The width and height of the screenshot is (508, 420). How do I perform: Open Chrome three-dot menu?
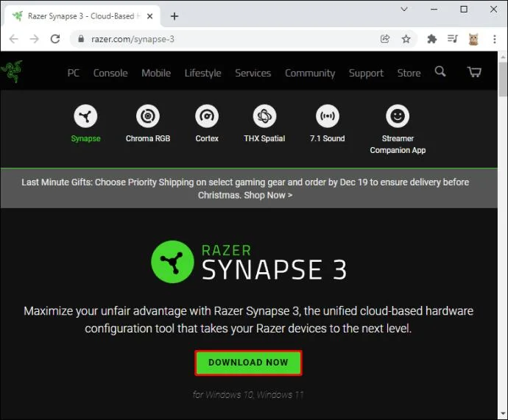tap(495, 39)
